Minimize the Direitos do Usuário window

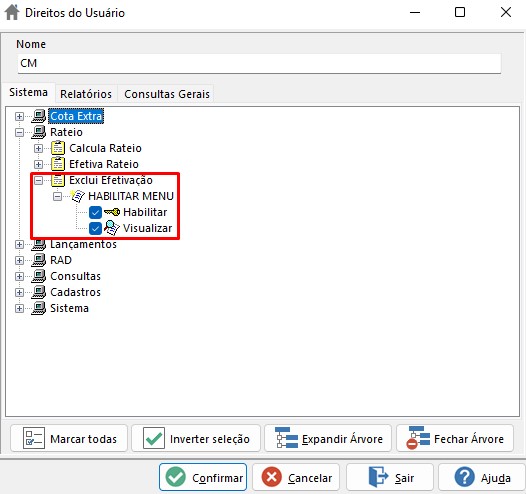tap(415, 12)
